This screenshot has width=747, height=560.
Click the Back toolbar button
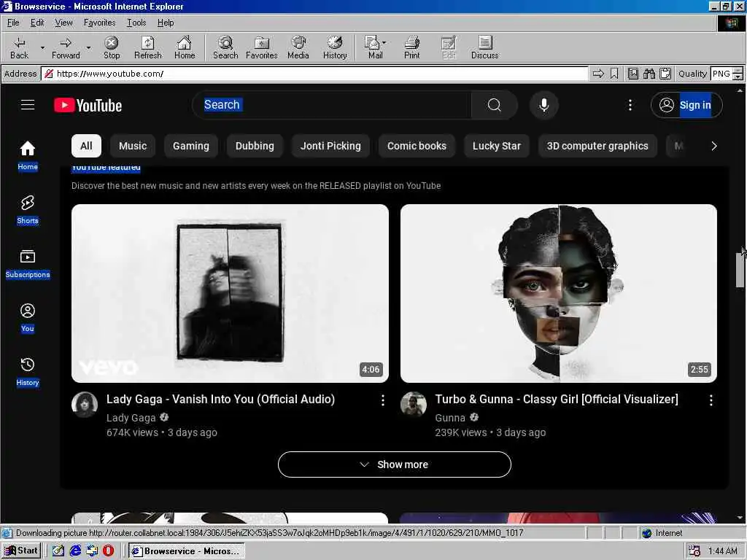coord(19,47)
